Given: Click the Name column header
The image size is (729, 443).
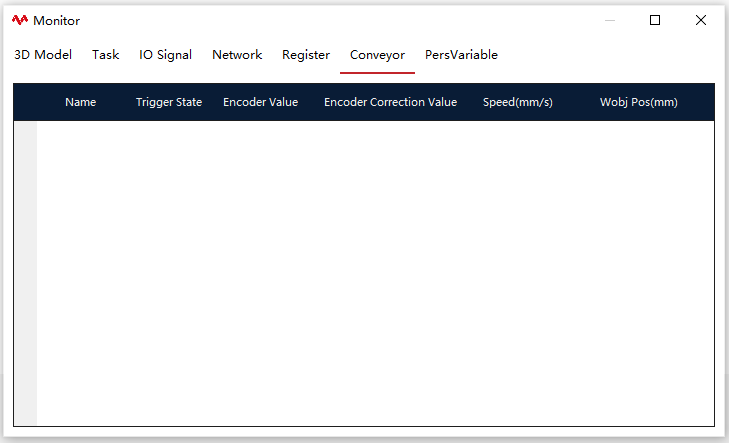Looking at the screenshot, I should coord(80,102).
